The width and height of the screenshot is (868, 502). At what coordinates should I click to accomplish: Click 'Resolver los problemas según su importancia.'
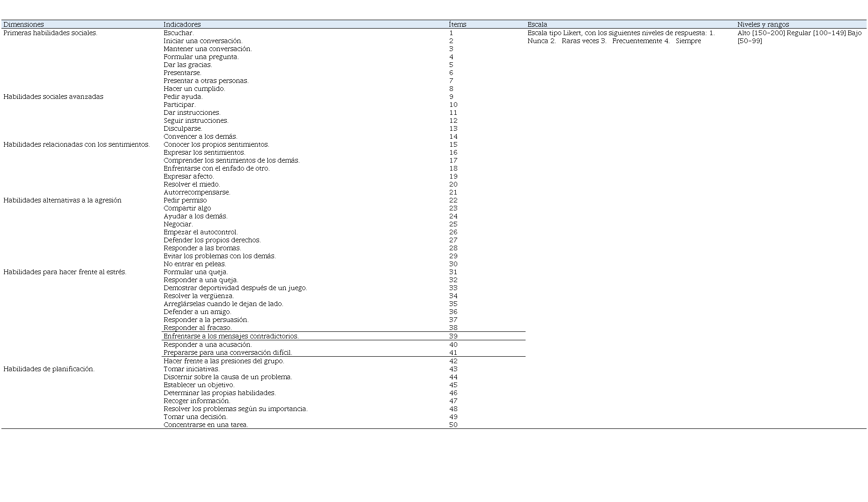coord(236,409)
